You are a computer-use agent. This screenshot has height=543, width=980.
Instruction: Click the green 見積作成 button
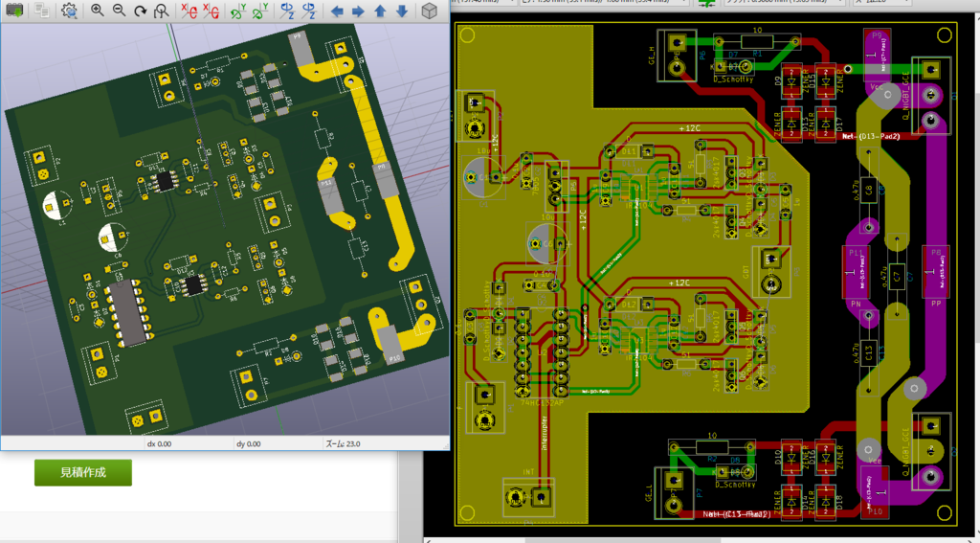pos(83,472)
